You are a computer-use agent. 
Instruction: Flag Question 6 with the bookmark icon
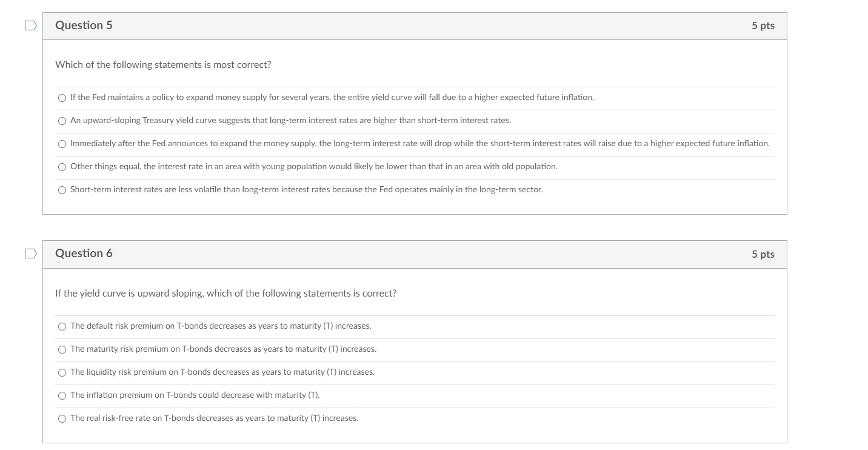30,254
